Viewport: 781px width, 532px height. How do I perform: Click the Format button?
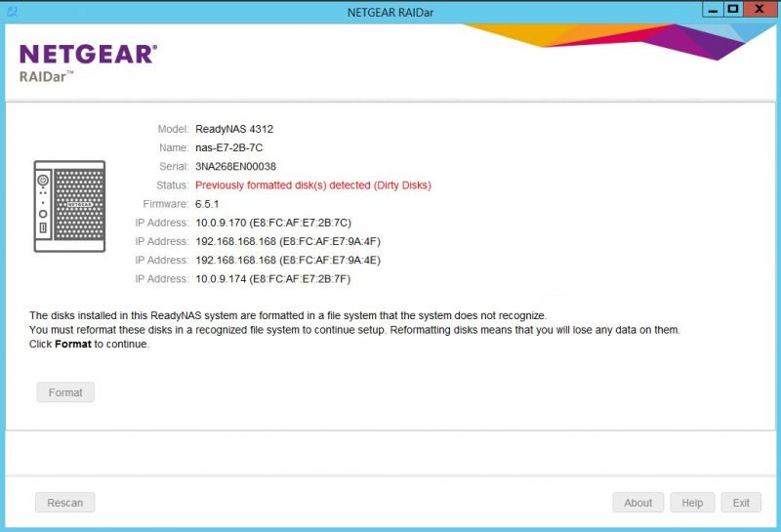[x=65, y=392]
